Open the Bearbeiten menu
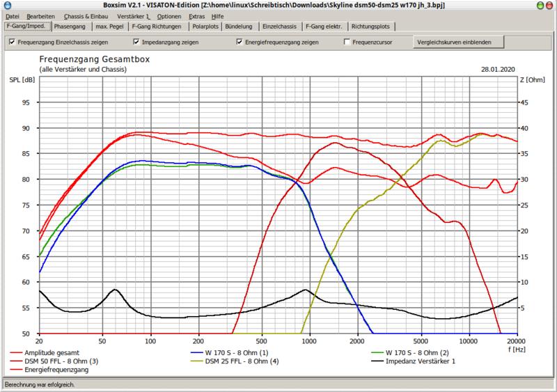The image size is (557, 392). 40,16
